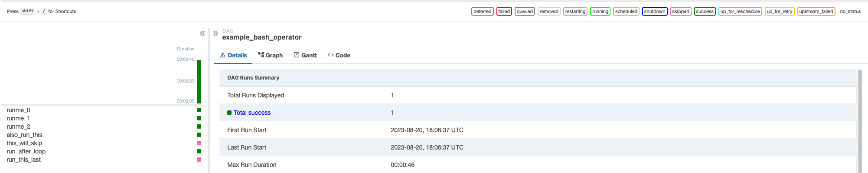868x173 pixels.
Task: Switch to the Graph tab
Action: tap(270, 55)
